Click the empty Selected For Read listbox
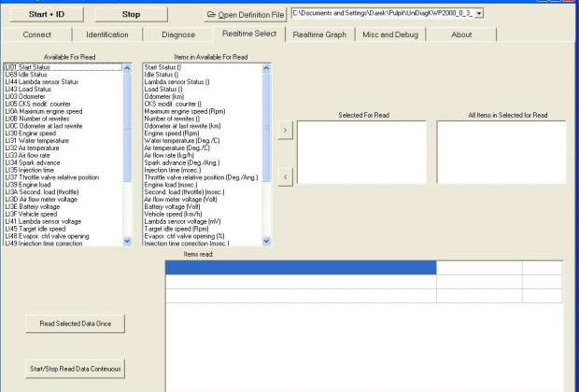The width and height of the screenshot is (579, 392). tap(362, 152)
